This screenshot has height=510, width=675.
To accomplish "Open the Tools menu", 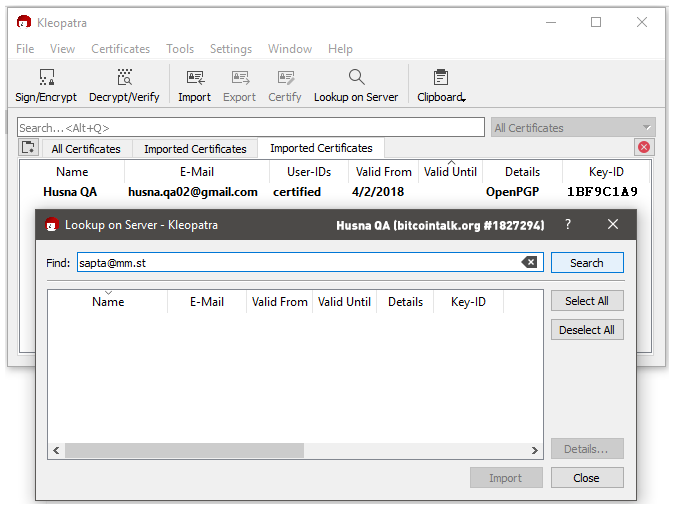I will click(180, 49).
